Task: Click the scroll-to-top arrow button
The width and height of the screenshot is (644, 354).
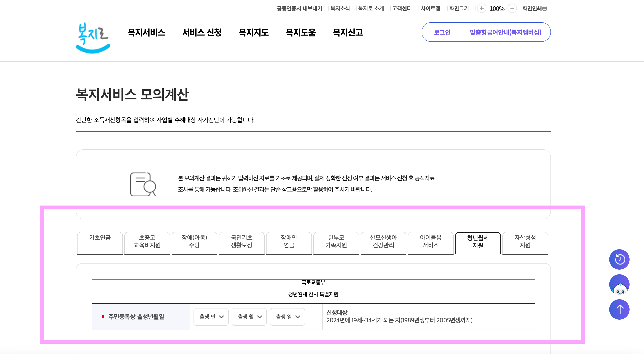Action: pyautogui.click(x=619, y=309)
